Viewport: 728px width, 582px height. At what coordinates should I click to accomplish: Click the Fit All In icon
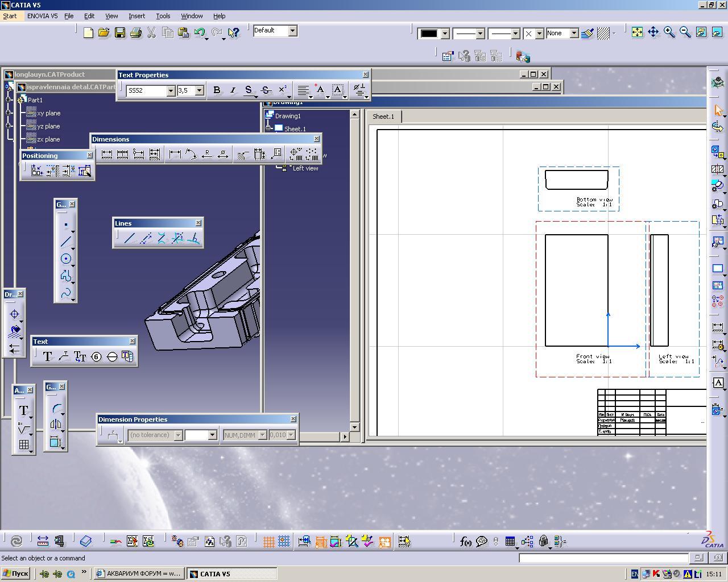point(638,32)
